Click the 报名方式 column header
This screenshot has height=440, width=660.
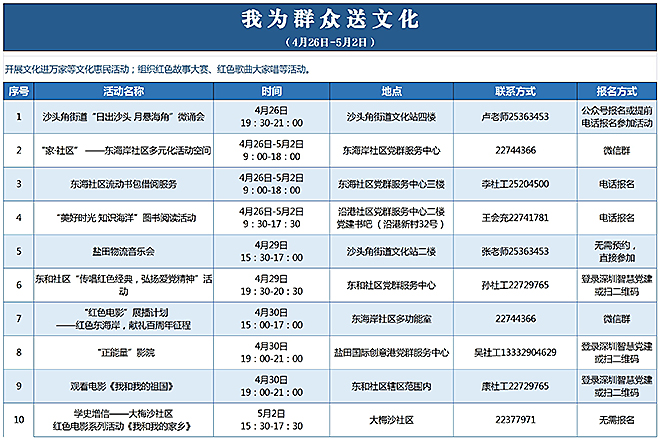615,91
